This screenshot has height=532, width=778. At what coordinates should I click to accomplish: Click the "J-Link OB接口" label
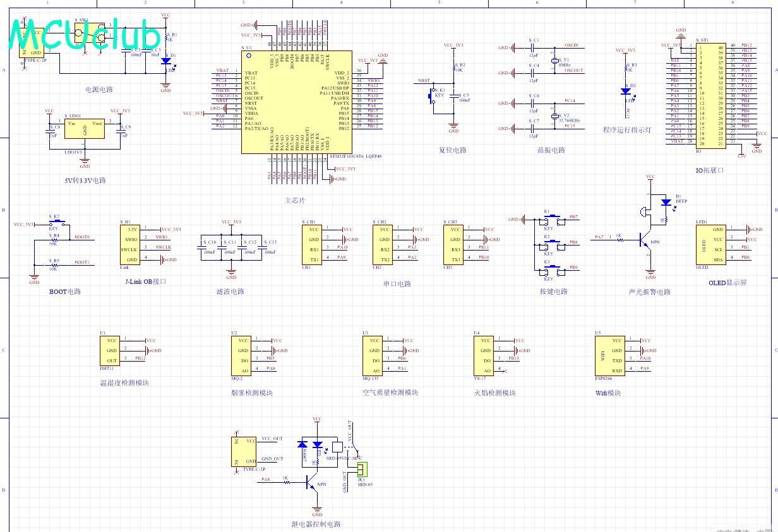pos(146,281)
